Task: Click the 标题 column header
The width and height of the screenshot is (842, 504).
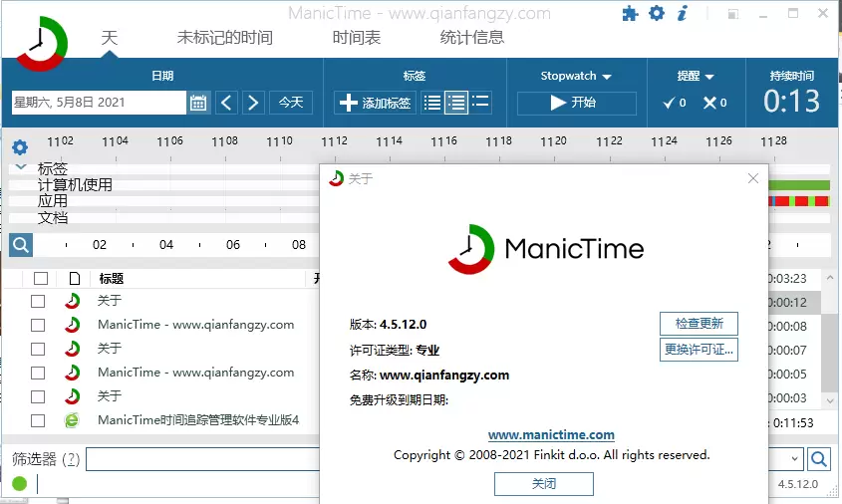Action: [112, 278]
